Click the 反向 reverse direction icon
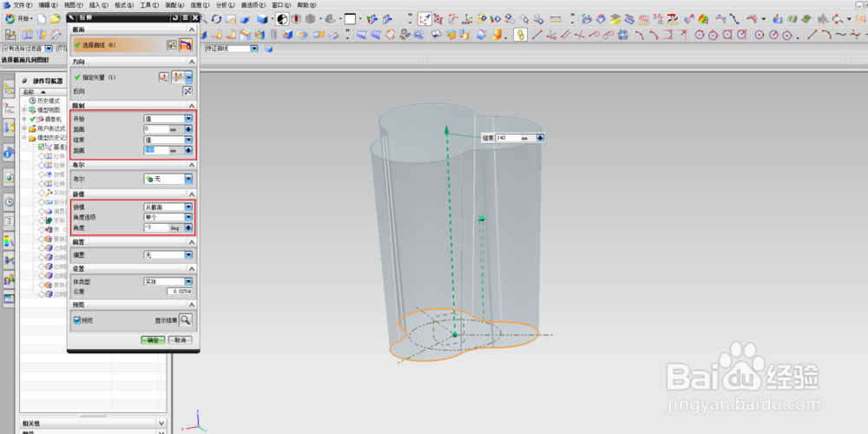868x434 pixels. click(x=187, y=91)
